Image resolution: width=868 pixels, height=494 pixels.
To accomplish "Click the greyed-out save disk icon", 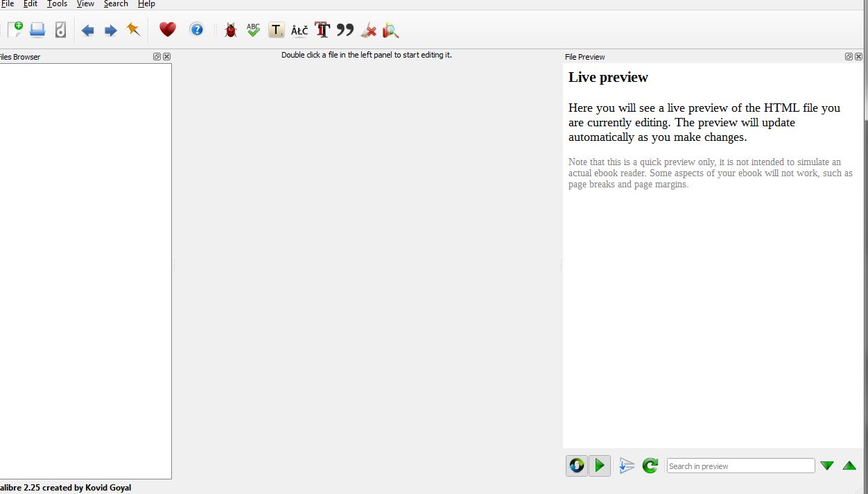I will tap(60, 30).
